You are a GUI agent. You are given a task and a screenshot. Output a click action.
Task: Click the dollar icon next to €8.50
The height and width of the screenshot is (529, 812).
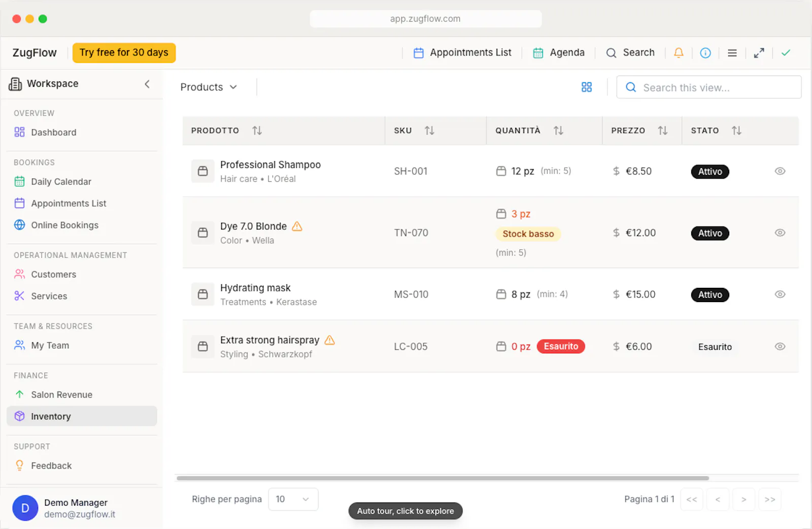tap(616, 171)
